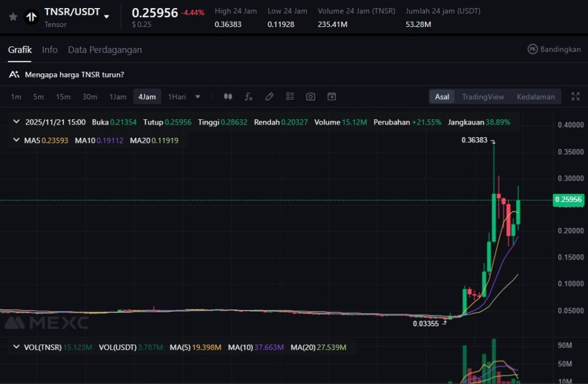Open the Data Perdagangan tab
588x384 pixels.
tap(105, 50)
